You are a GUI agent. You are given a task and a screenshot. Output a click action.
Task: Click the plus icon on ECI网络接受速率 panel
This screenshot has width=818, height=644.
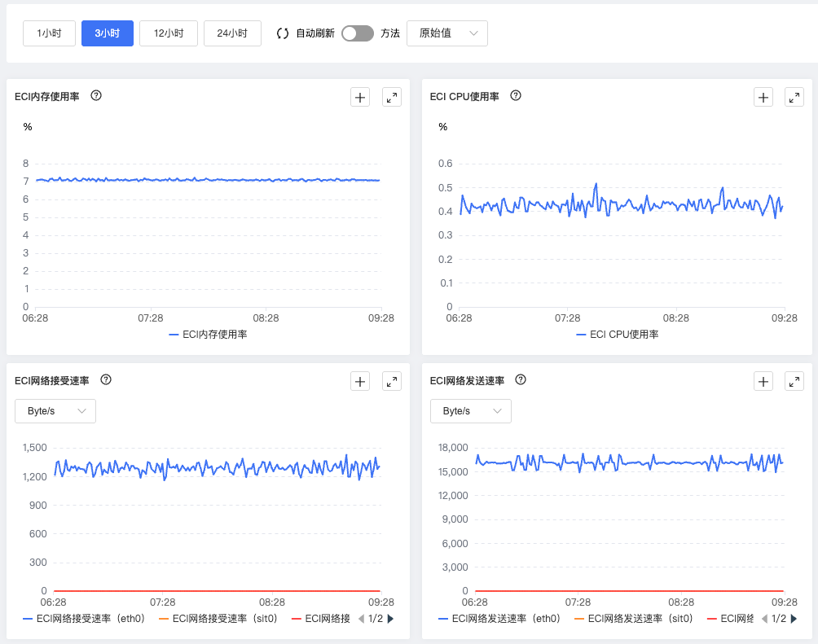360,381
